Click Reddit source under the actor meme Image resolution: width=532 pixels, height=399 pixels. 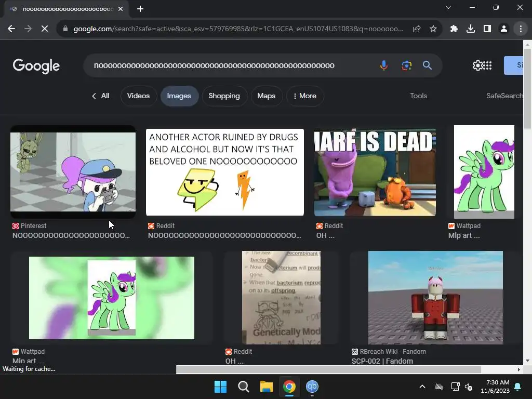tap(161, 226)
